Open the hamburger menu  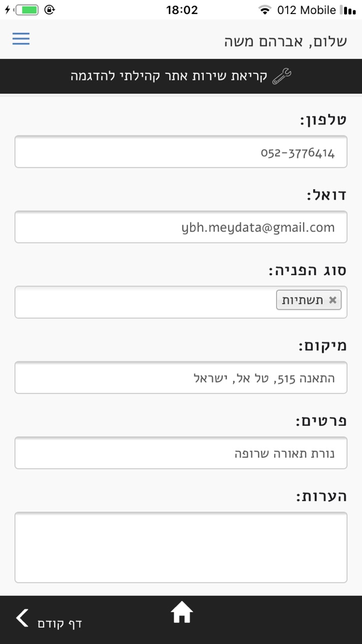pyautogui.click(x=21, y=39)
